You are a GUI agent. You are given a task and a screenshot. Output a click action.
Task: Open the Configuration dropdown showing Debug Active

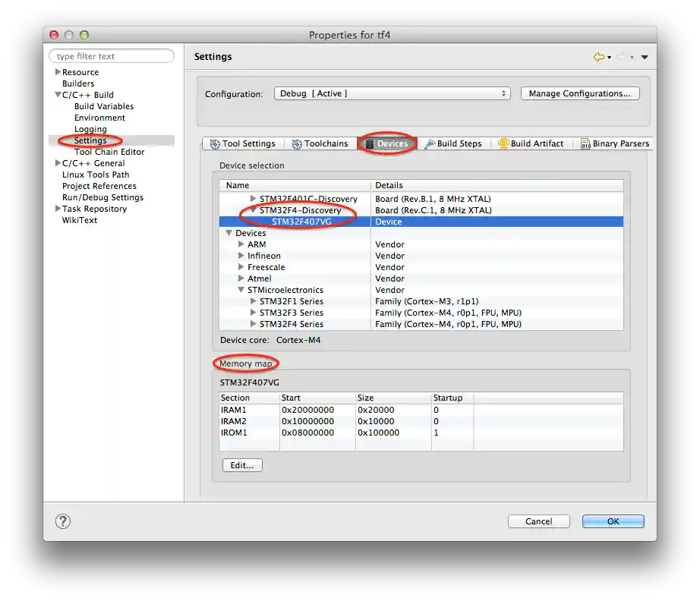pyautogui.click(x=502, y=93)
